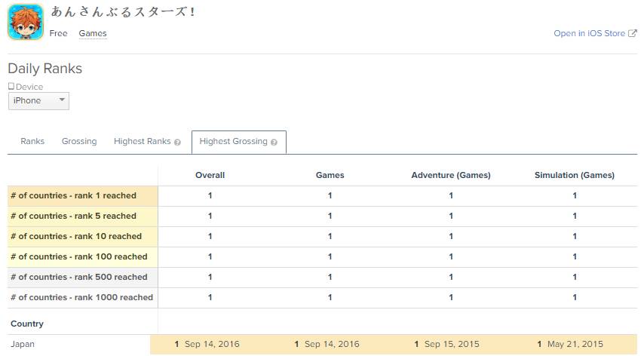The height and width of the screenshot is (356, 644).
Task: Click the Games category link
Action: coord(93,33)
